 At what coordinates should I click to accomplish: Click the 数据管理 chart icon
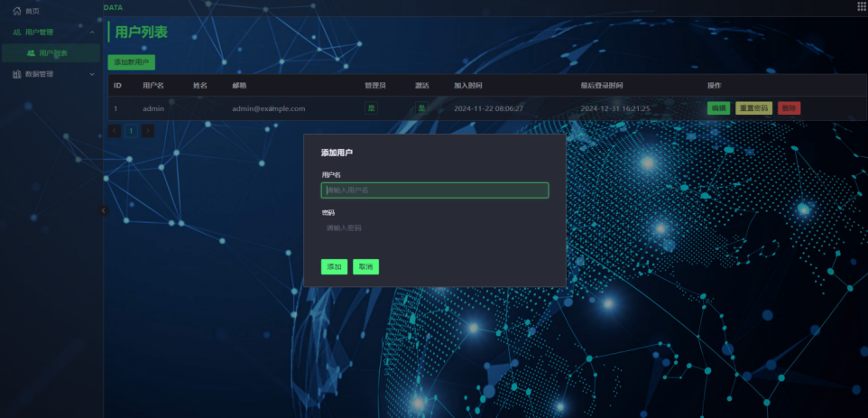[x=16, y=74]
